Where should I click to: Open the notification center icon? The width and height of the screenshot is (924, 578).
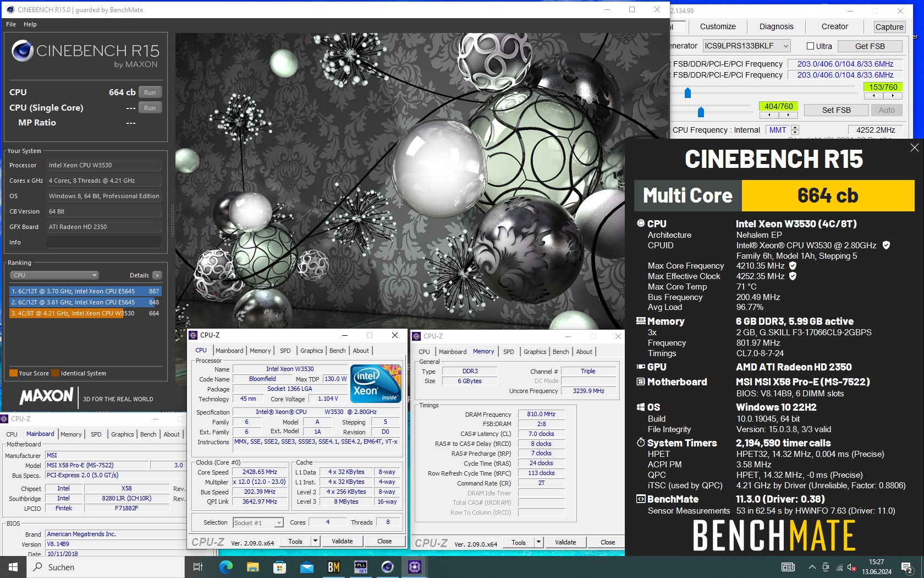click(908, 568)
